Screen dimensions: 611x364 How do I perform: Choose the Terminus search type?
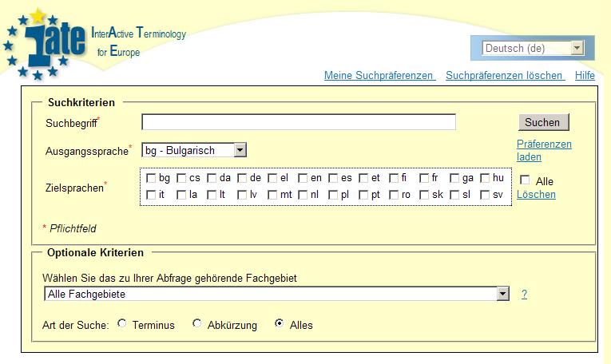122,323
